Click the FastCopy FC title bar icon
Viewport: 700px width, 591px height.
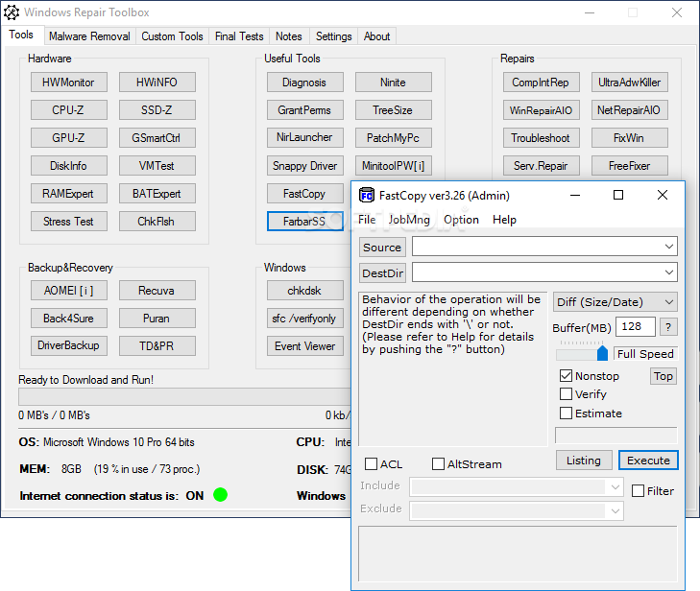pyautogui.click(x=367, y=195)
